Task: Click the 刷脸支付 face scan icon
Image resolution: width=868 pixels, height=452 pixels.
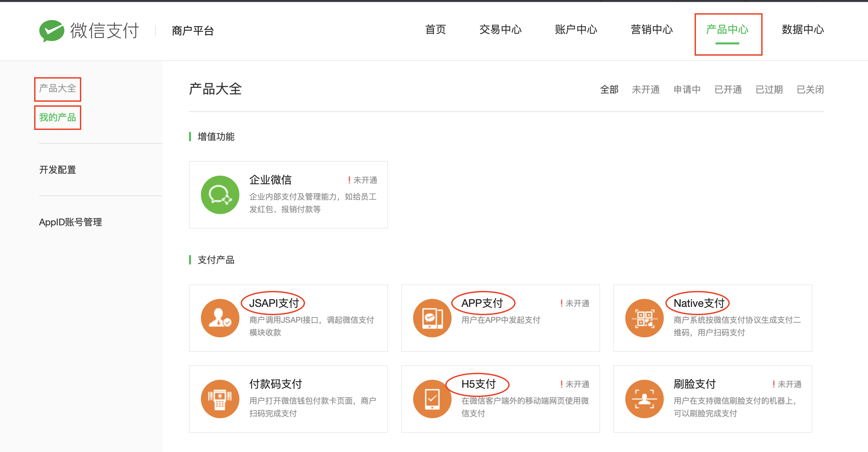Action: click(x=645, y=399)
